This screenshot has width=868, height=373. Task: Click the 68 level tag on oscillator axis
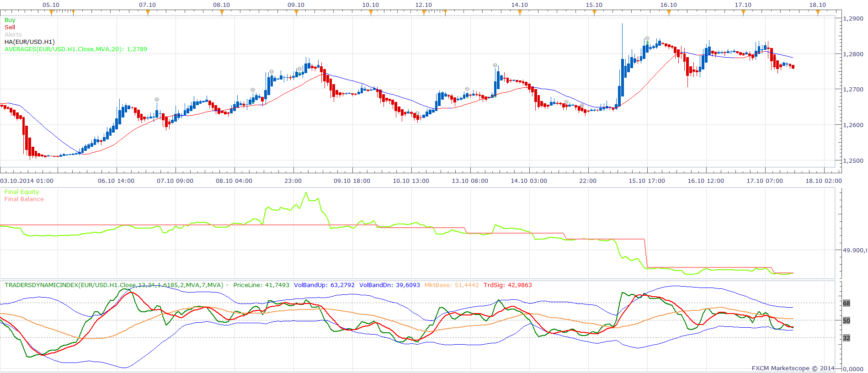[847, 304]
